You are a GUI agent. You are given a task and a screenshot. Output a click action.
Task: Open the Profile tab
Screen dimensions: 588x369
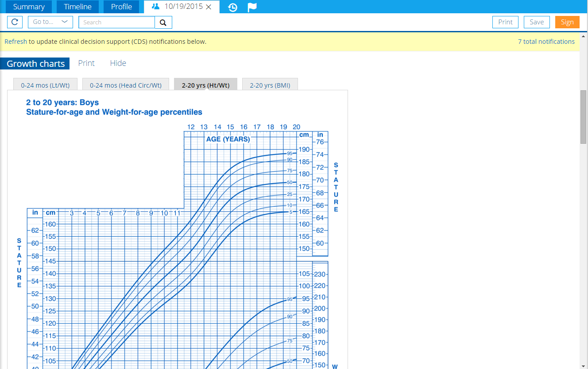[121, 7]
